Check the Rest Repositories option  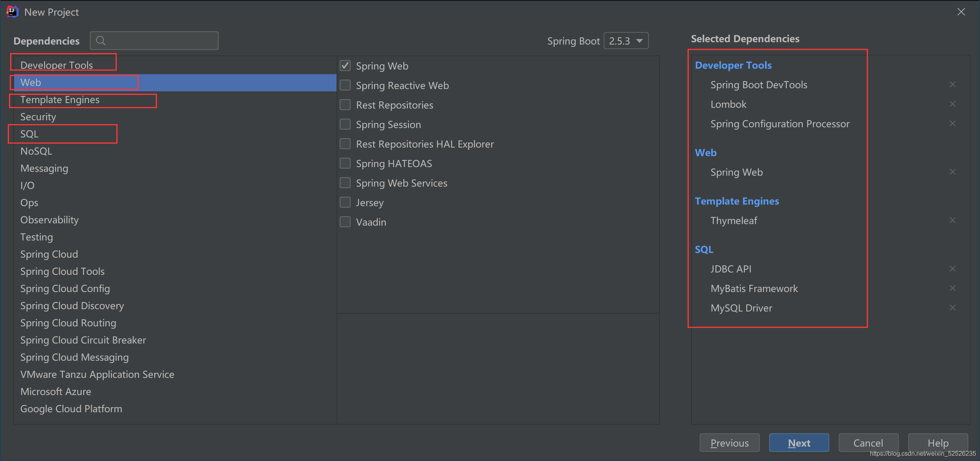tap(345, 105)
